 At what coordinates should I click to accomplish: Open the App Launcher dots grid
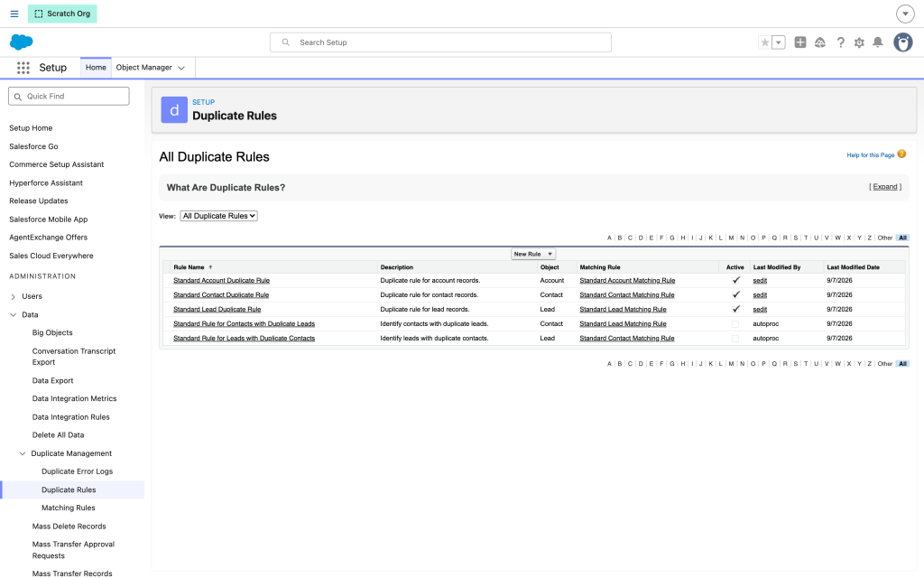[x=23, y=68]
